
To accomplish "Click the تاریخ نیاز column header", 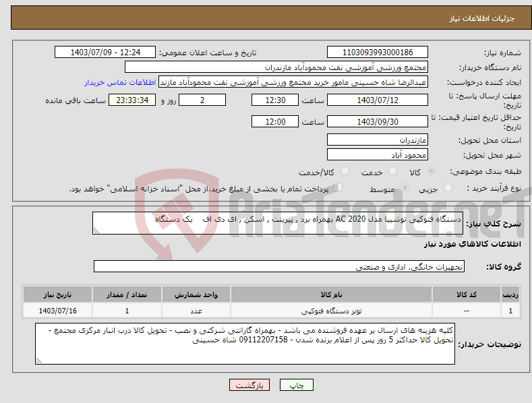I will coord(58,294).
